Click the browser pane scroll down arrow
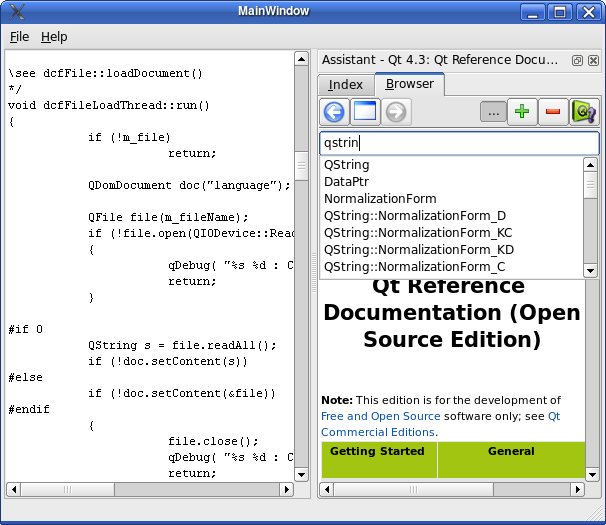This screenshot has width=606, height=525. click(592, 474)
